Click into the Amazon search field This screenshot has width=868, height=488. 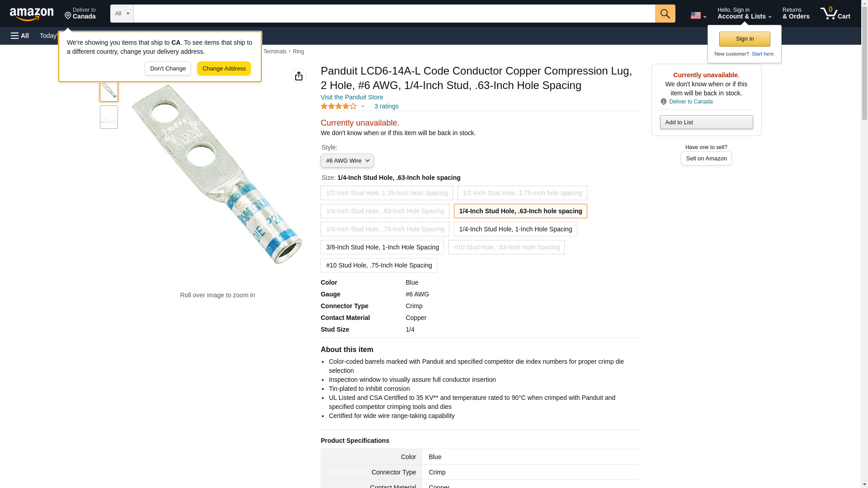click(394, 14)
